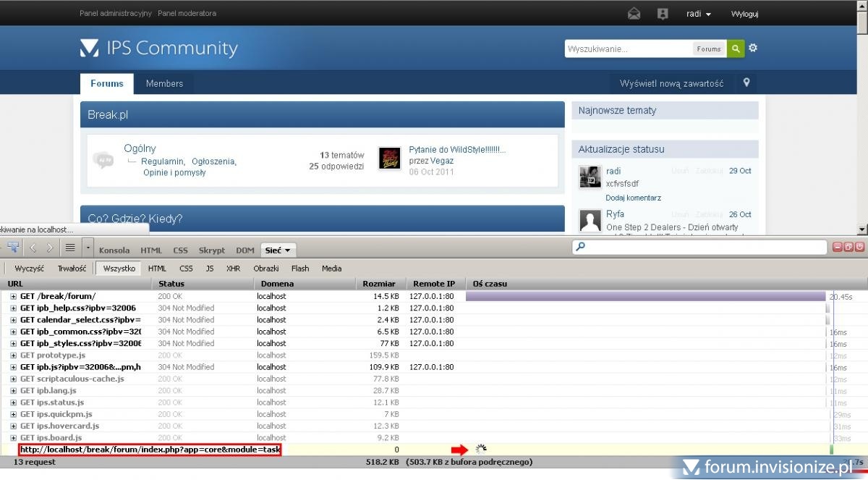
Task: Open the notifications icon next to radi
Action: (663, 14)
